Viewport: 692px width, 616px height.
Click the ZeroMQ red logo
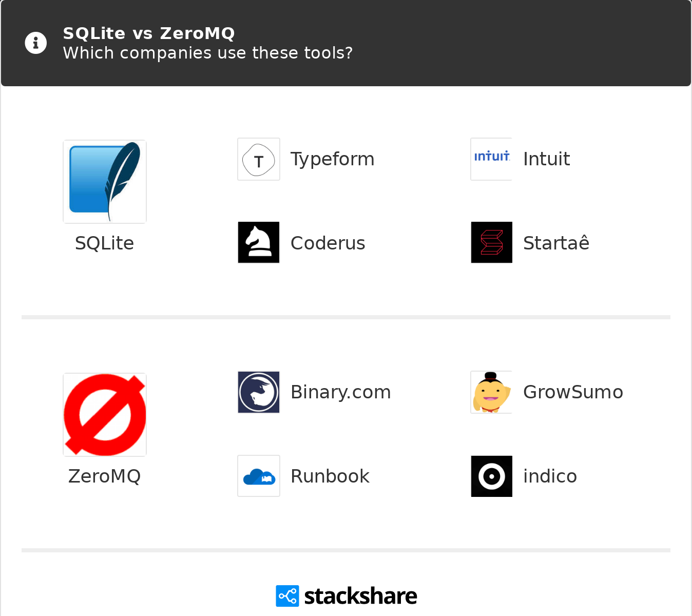(x=105, y=415)
